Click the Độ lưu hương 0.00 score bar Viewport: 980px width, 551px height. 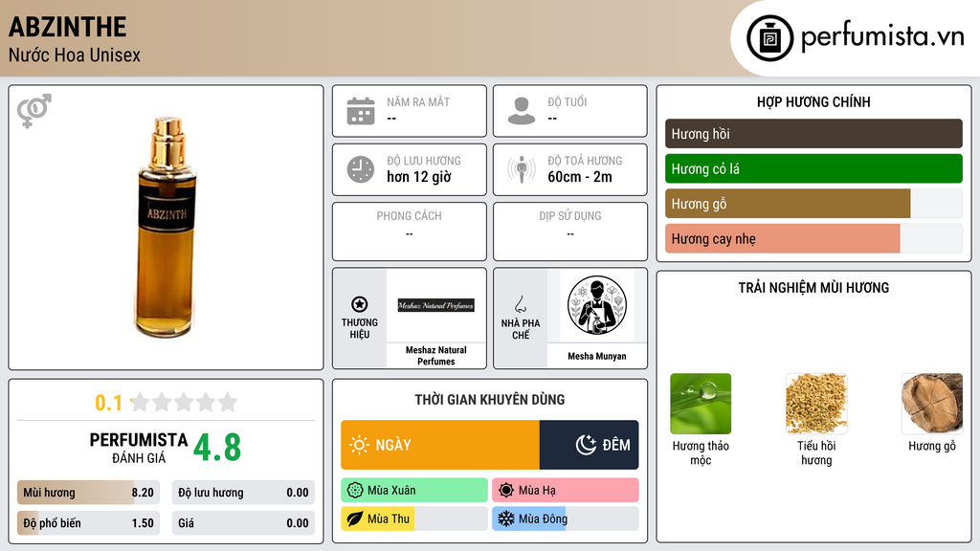pos(243,493)
